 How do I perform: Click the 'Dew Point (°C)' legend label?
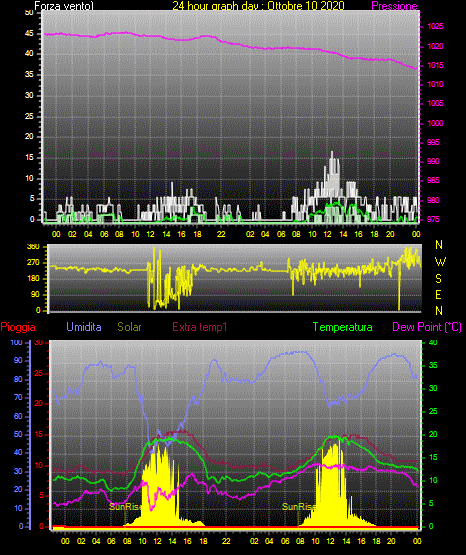click(427, 327)
